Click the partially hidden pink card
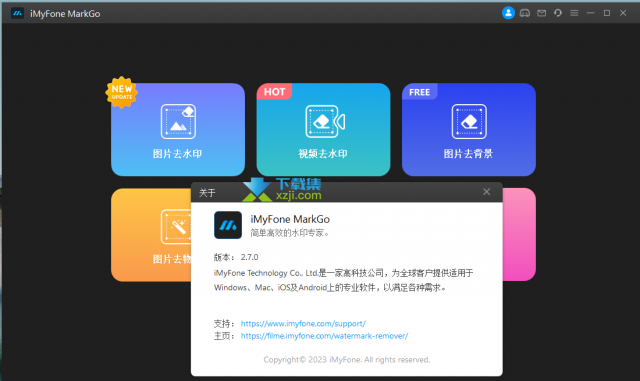The height and width of the screenshot is (381, 640). (519, 234)
